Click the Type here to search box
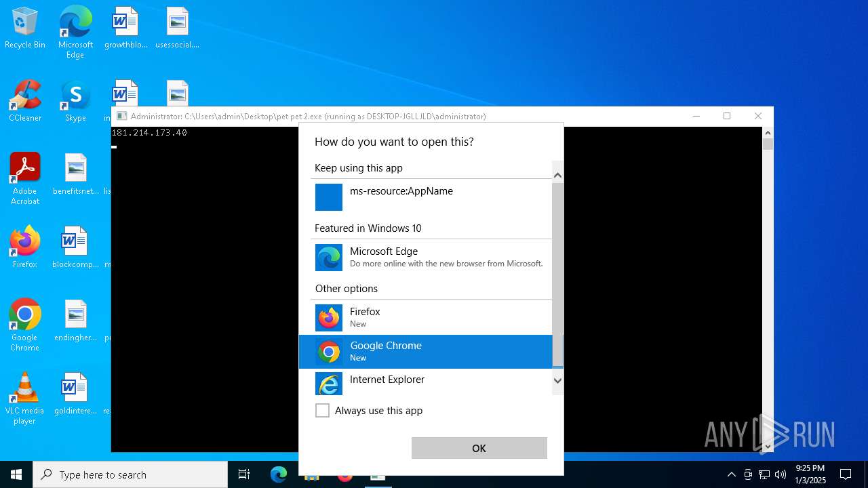The width and height of the screenshot is (868, 488). (x=130, y=474)
